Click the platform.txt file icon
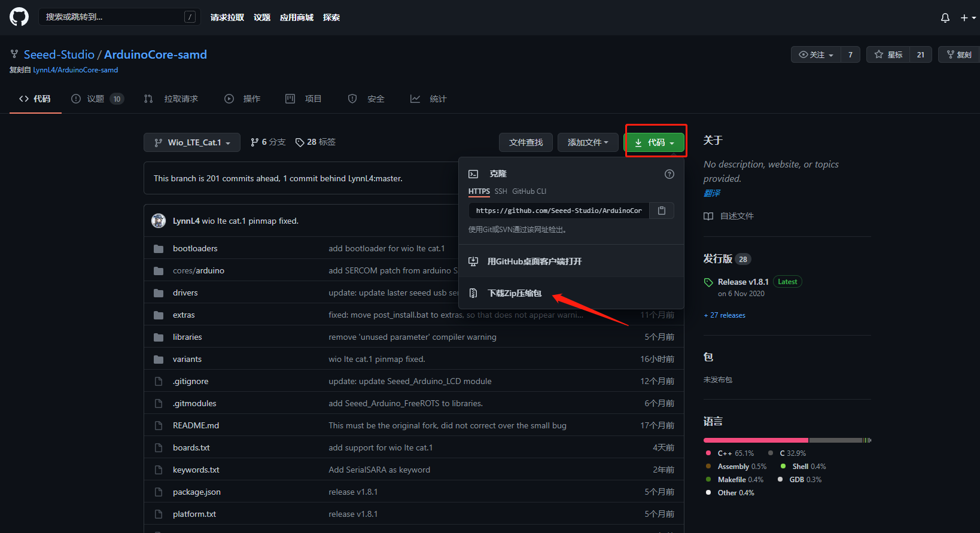Screen dimensions: 980x533 pos(159,514)
